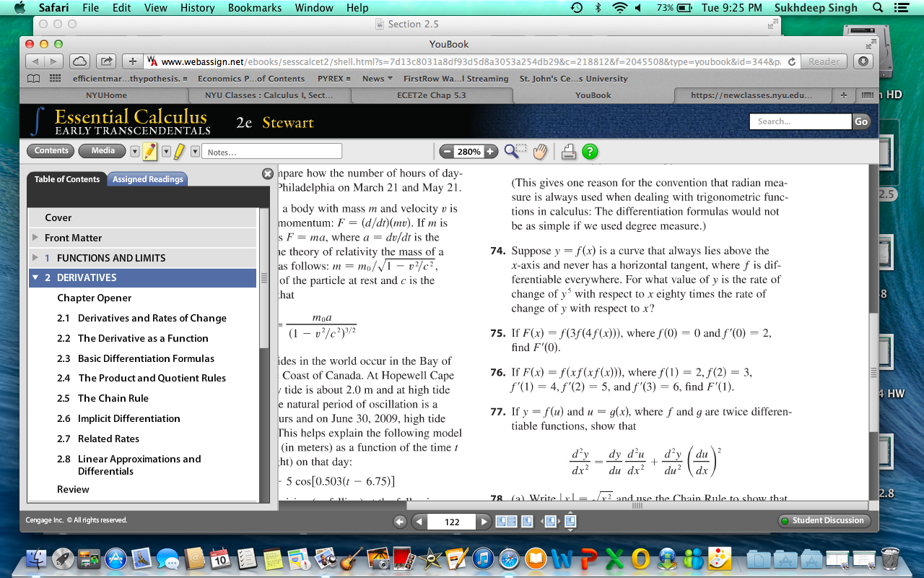Open Spotlight search in menu bar
This screenshot has height=578, width=924.
tap(878, 8)
